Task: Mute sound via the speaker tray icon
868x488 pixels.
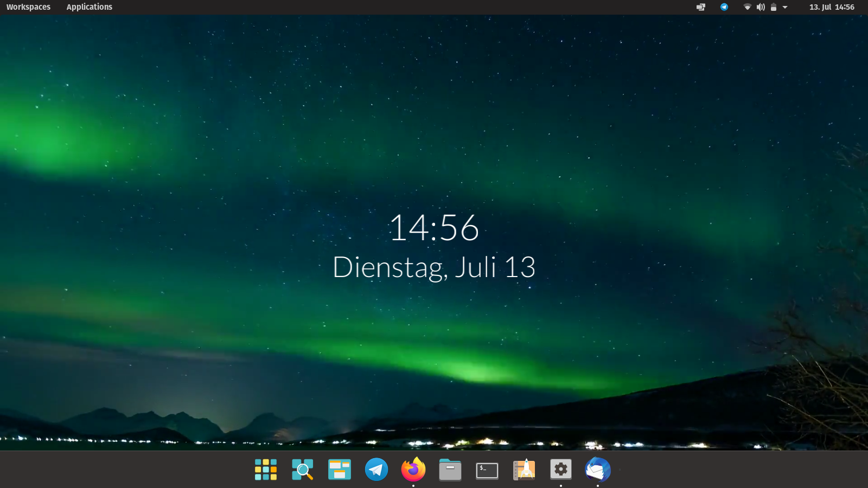Action: [761, 7]
